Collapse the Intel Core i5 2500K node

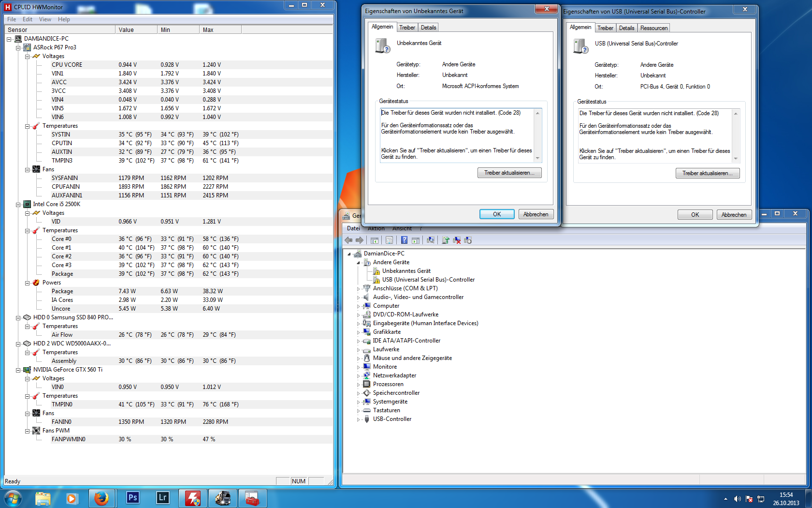[18, 204]
